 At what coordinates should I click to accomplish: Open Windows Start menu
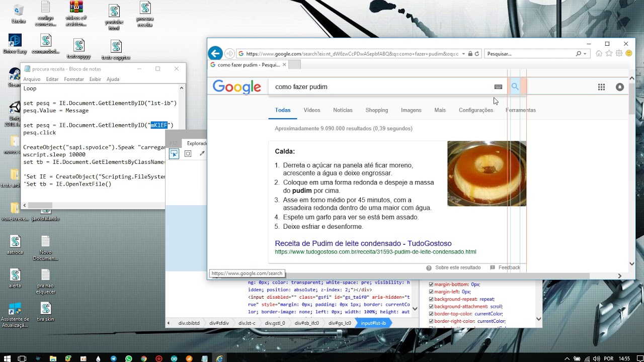7,358
